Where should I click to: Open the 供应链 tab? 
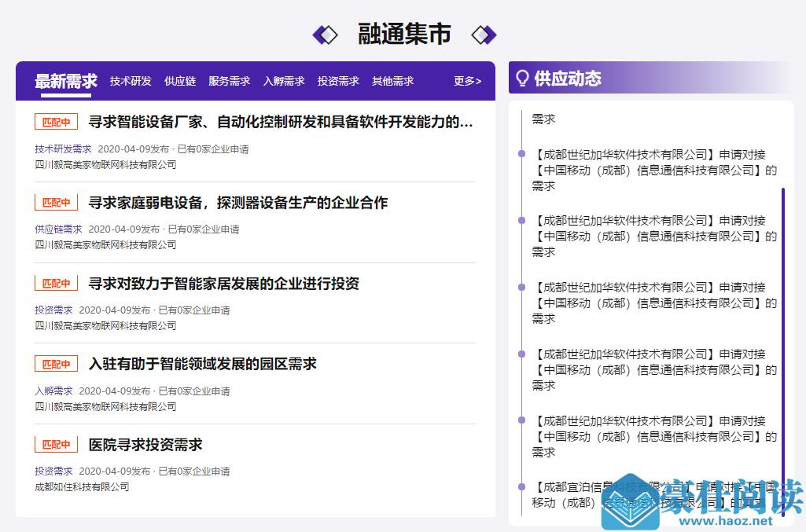point(180,81)
